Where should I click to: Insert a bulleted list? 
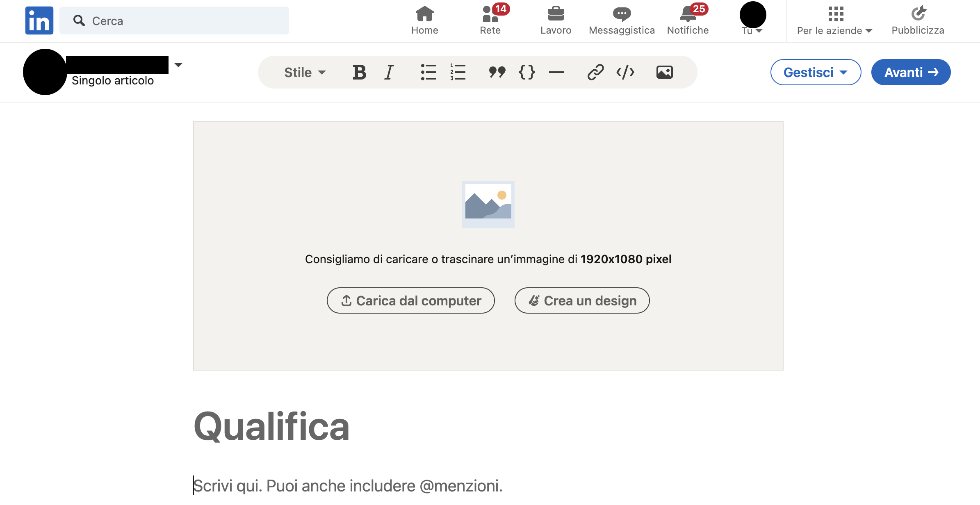click(x=428, y=73)
